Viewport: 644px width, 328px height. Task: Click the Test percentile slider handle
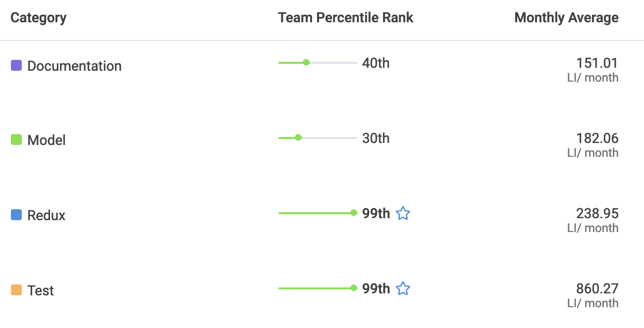pos(354,288)
